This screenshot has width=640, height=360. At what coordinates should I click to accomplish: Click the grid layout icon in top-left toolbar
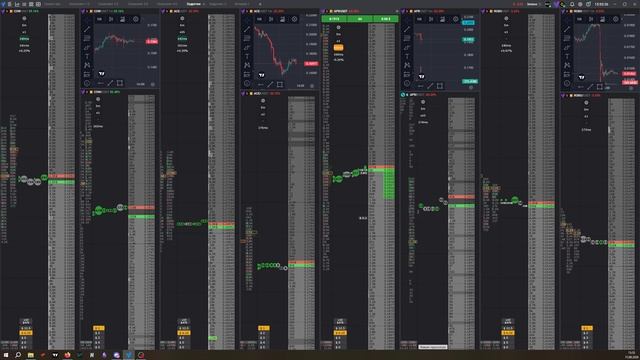pos(38,4)
